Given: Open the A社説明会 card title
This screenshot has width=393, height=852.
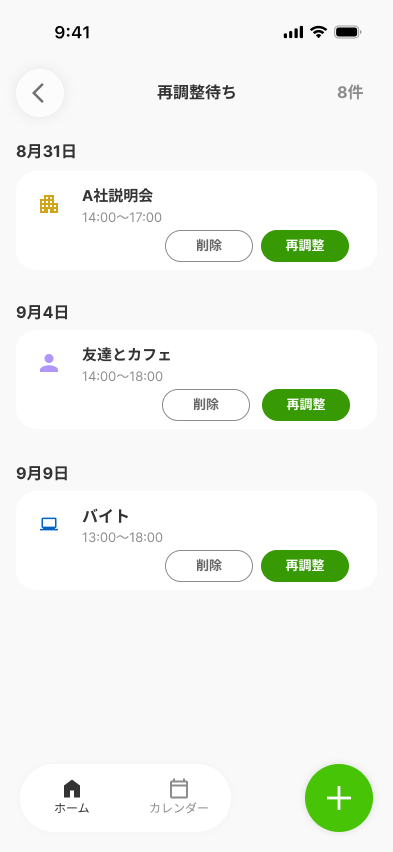Looking at the screenshot, I should coord(117,196).
